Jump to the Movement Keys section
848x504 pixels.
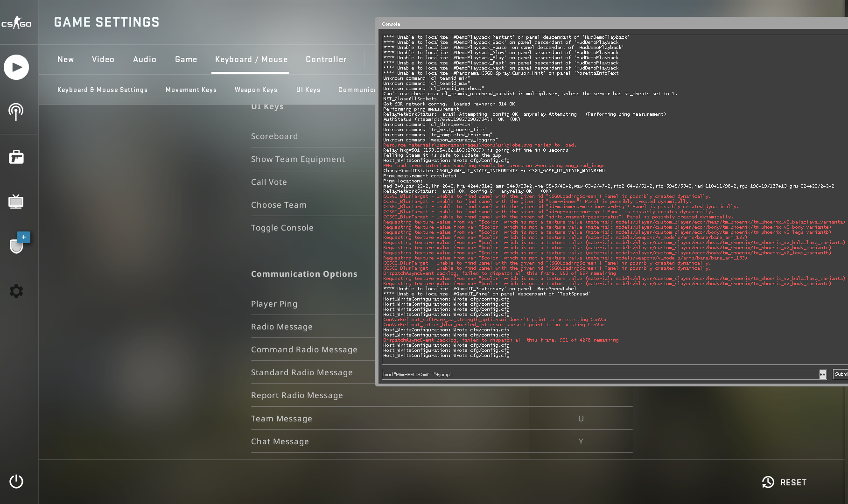coord(191,90)
